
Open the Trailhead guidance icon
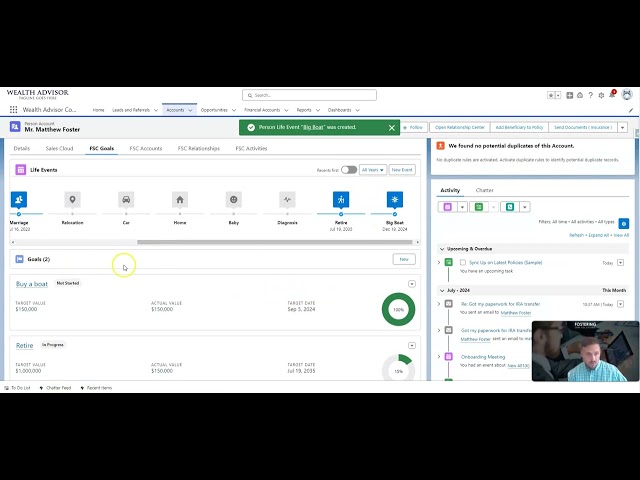[580, 95]
